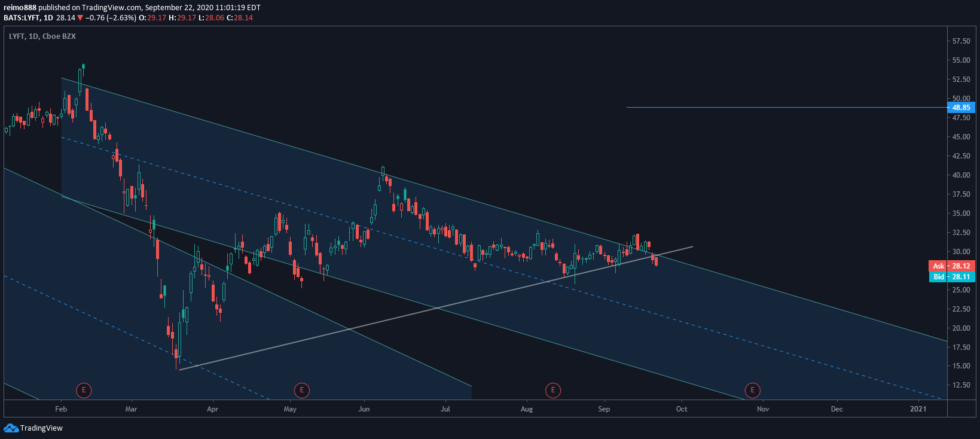Image resolution: width=980 pixels, height=439 pixels.
Task: Click the 47.50 price axis label
Action: [961, 118]
